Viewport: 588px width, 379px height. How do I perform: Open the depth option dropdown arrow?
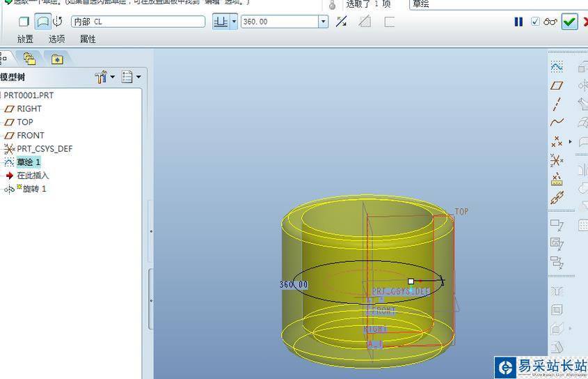[234, 22]
